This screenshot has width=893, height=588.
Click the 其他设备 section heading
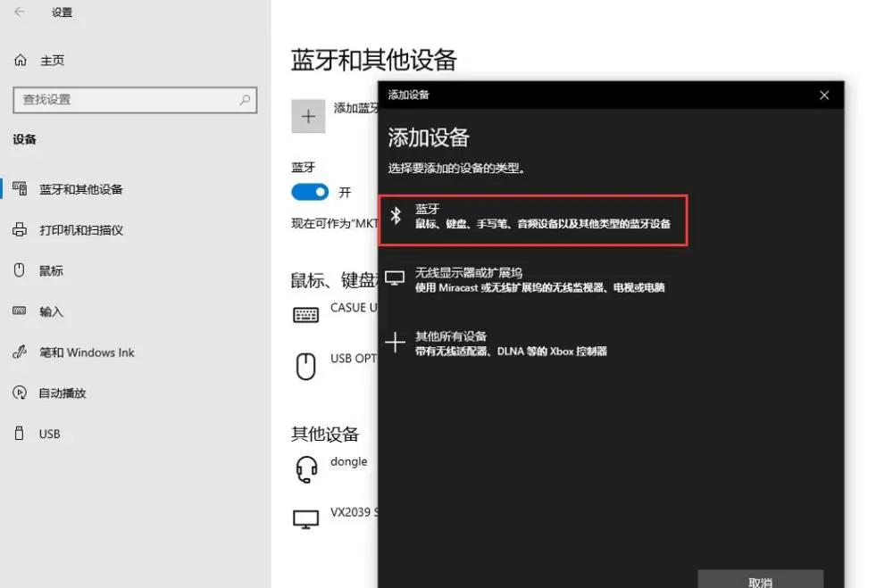coord(325,435)
